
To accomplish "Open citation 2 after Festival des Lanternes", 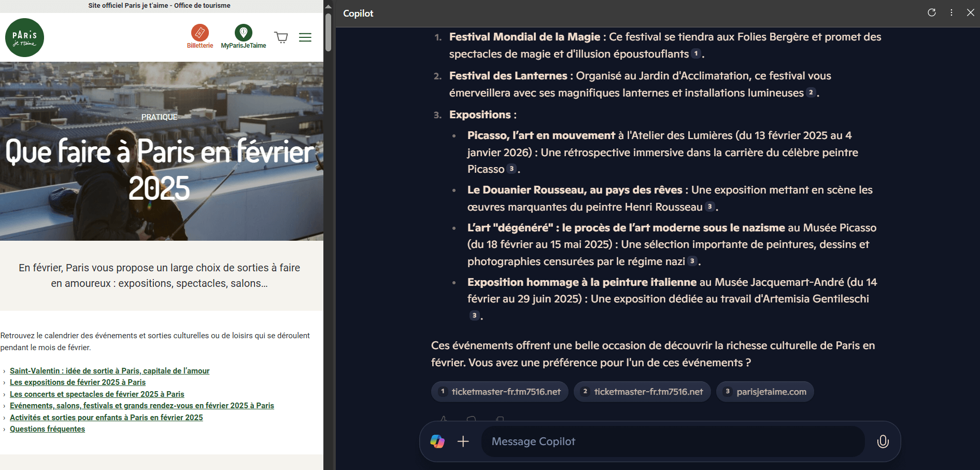I will (811, 92).
